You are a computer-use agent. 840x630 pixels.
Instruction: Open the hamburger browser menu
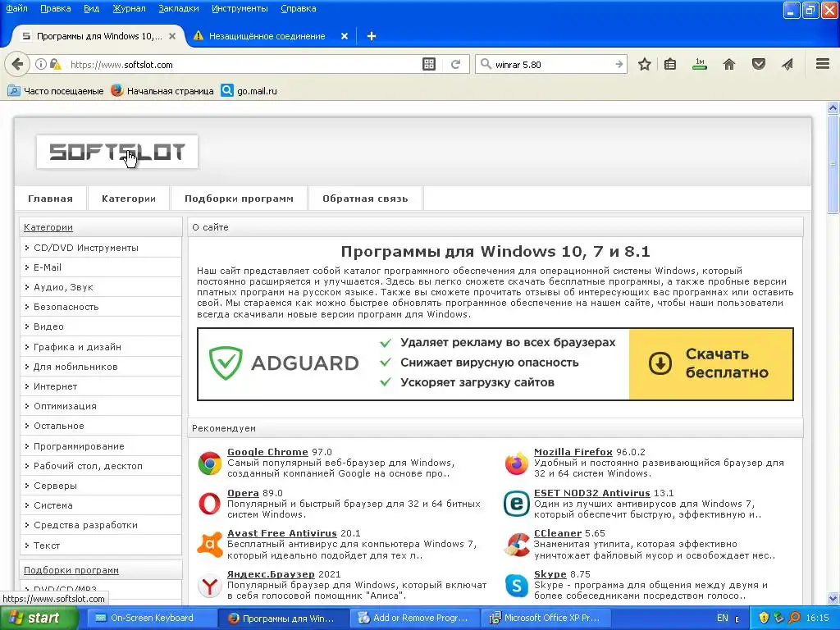click(x=823, y=64)
